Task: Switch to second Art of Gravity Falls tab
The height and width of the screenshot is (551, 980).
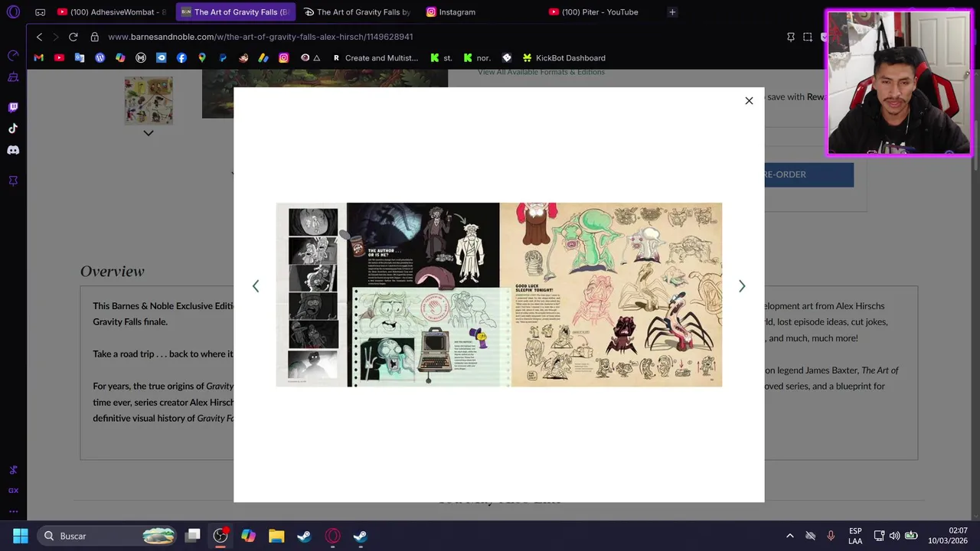Action: pyautogui.click(x=358, y=11)
